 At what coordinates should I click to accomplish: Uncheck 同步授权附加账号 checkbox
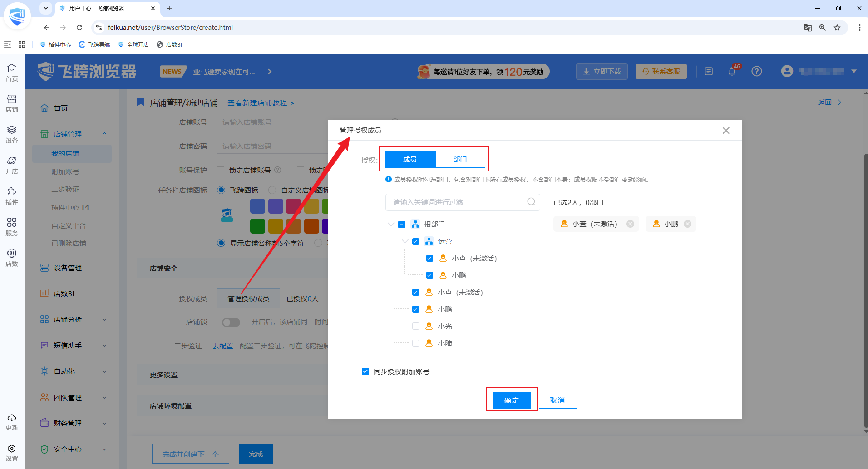(x=365, y=371)
